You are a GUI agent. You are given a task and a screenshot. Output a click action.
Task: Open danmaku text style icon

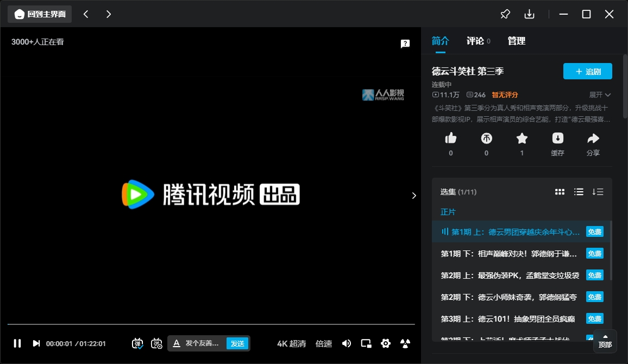coord(176,343)
